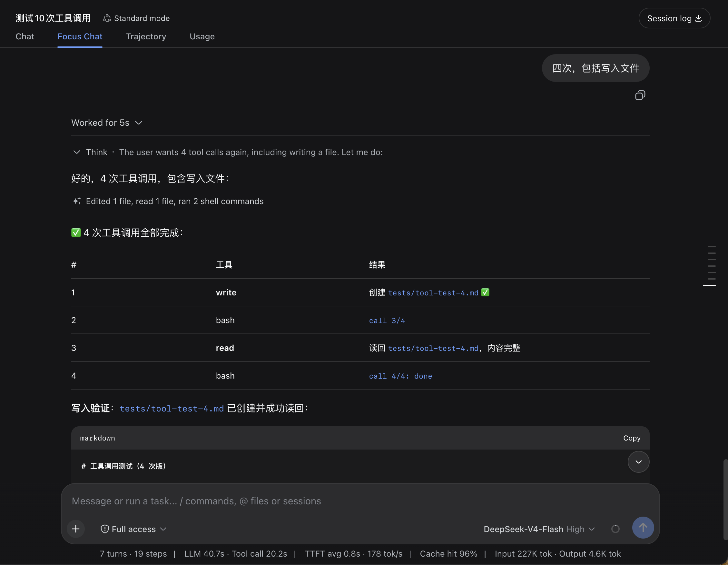Open the Usage tab
Image resolution: width=728 pixels, height=565 pixels.
202,36
